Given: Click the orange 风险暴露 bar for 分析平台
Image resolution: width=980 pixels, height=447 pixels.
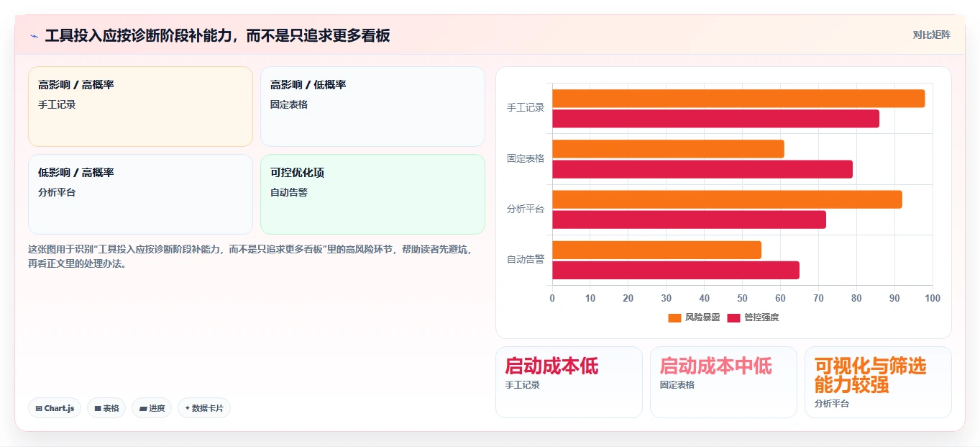Looking at the screenshot, I should click(727, 199).
